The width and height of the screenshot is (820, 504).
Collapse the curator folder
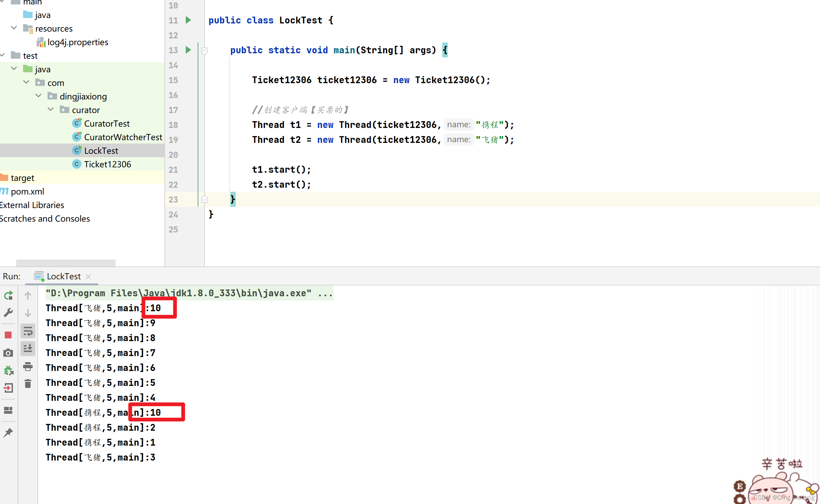click(x=51, y=110)
